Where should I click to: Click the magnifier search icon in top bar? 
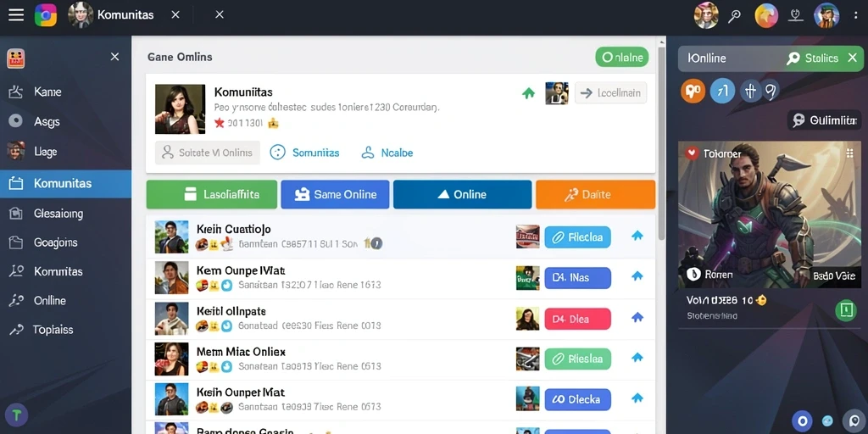coord(735,15)
